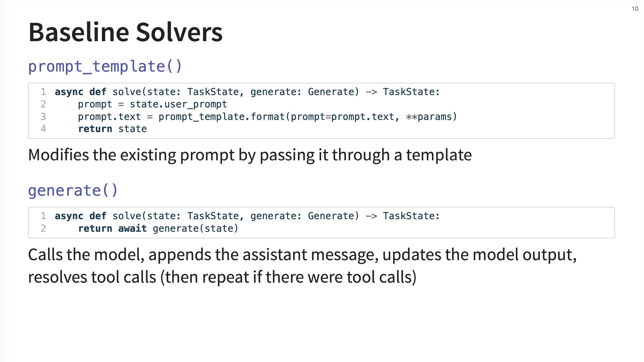Click 'prompt_template.format' call in code
644x362 pixels.
pyautogui.click(x=221, y=117)
